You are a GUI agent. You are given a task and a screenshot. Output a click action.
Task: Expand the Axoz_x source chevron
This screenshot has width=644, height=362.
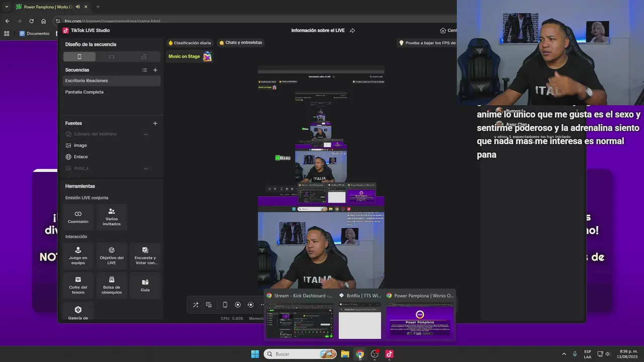click(146, 168)
